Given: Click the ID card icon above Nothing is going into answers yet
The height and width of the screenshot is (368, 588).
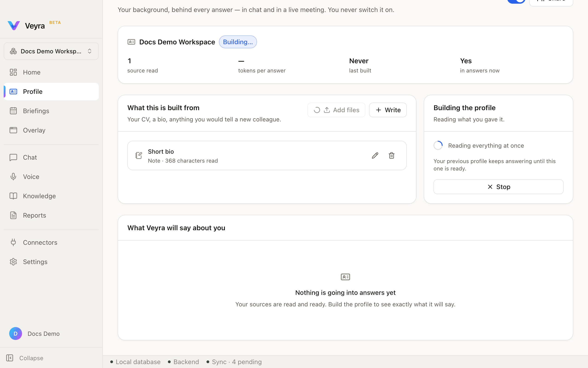Looking at the screenshot, I should coord(345,277).
